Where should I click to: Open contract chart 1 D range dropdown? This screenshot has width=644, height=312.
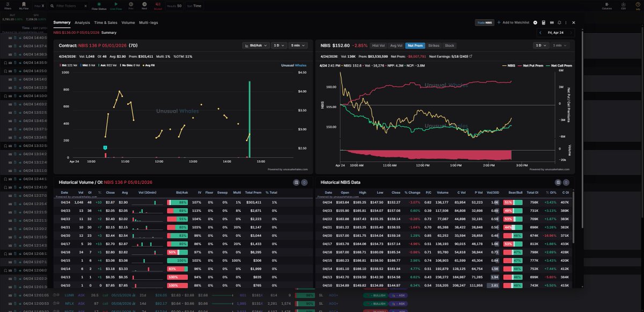(279, 46)
